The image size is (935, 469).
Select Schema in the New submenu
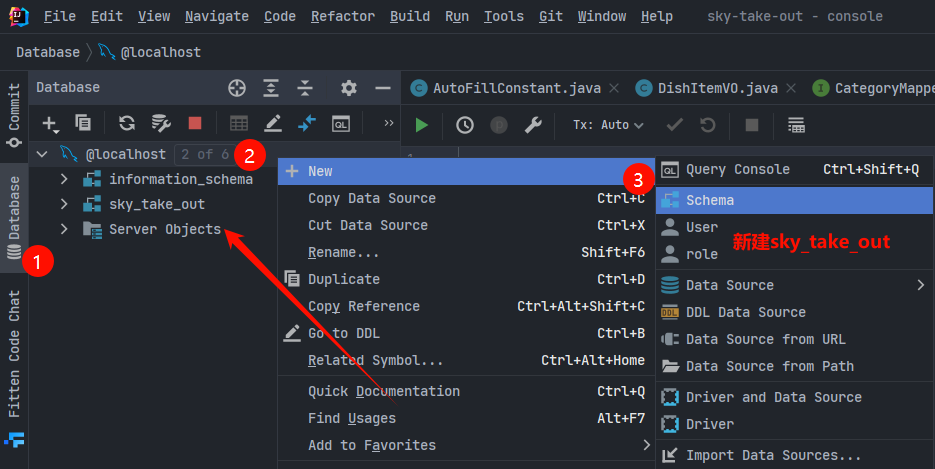794,200
